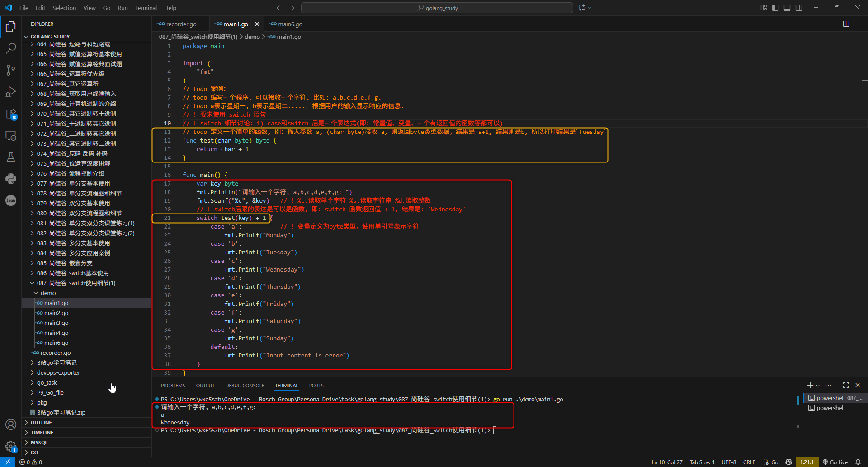Open Explorer Views and More Actions ellipsis
868x467 pixels.
click(x=141, y=24)
